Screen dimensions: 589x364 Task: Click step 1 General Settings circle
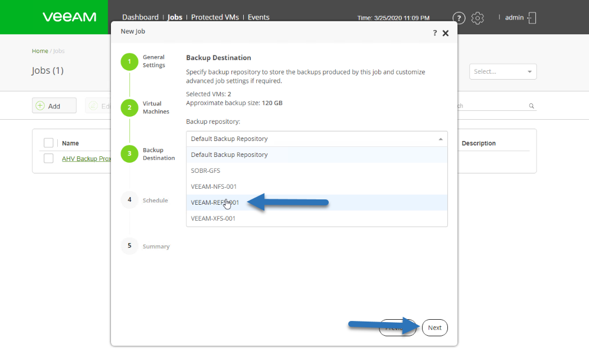129,61
